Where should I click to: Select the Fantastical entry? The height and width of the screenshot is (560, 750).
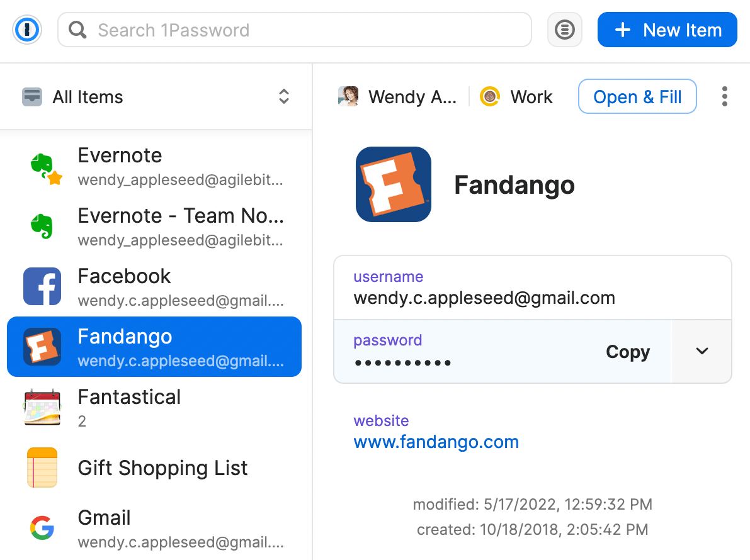[154, 408]
